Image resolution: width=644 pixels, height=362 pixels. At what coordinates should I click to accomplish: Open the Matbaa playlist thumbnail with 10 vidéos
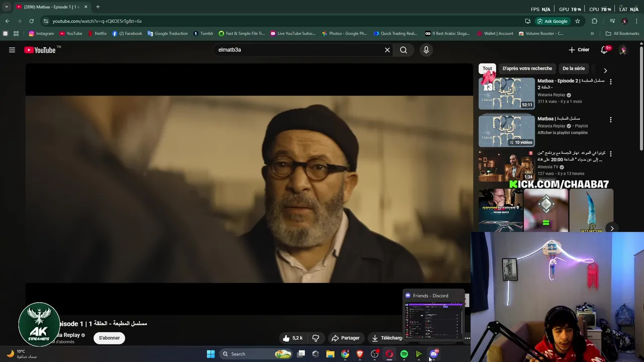507,131
